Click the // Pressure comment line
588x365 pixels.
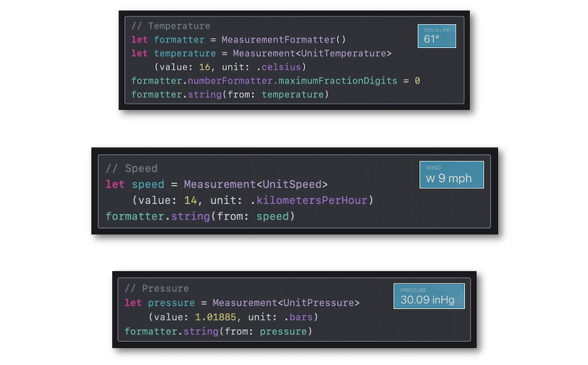click(x=157, y=288)
